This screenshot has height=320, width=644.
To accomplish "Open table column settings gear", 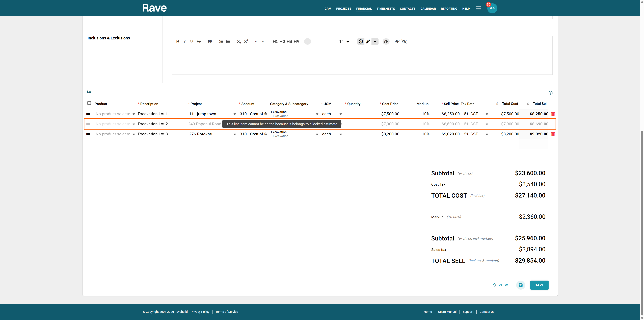I will tap(550, 93).
